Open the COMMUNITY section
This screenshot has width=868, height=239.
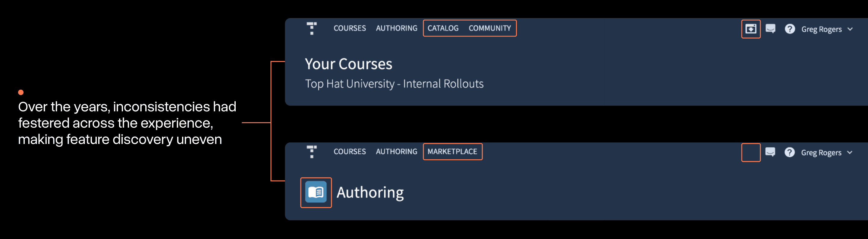coord(490,28)
